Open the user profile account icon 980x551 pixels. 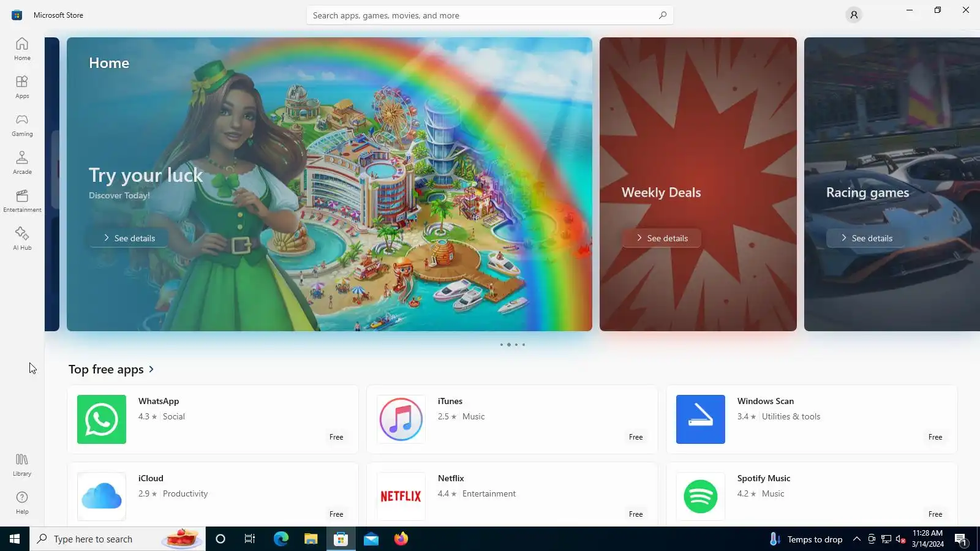(854, 15)
